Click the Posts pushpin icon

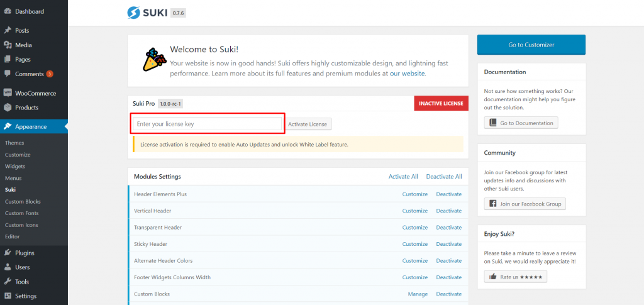coord(8,30)
